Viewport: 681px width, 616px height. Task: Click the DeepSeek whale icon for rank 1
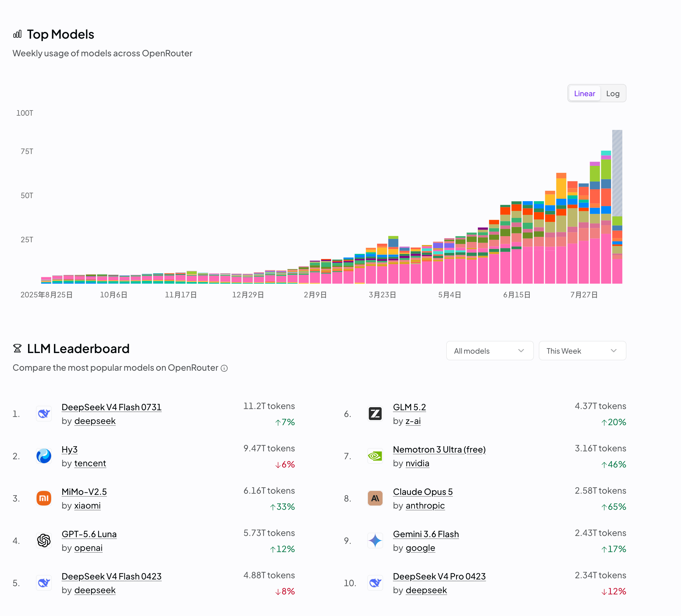(44, 414)
